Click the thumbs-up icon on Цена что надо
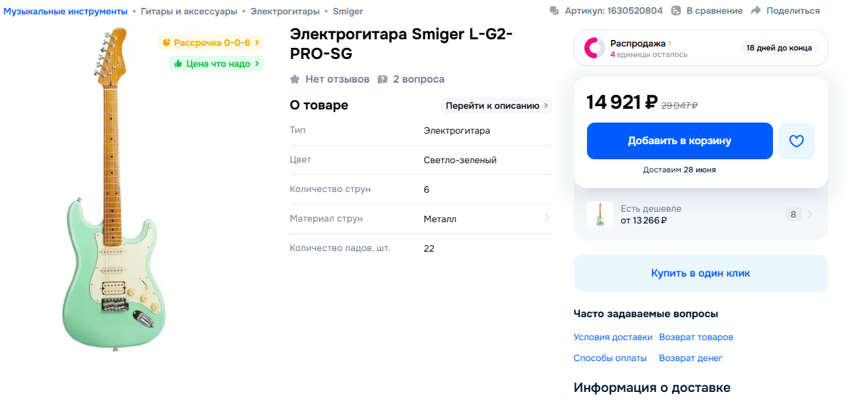The width and height of the screenshot is (868, 407). (x=178, y=64)
